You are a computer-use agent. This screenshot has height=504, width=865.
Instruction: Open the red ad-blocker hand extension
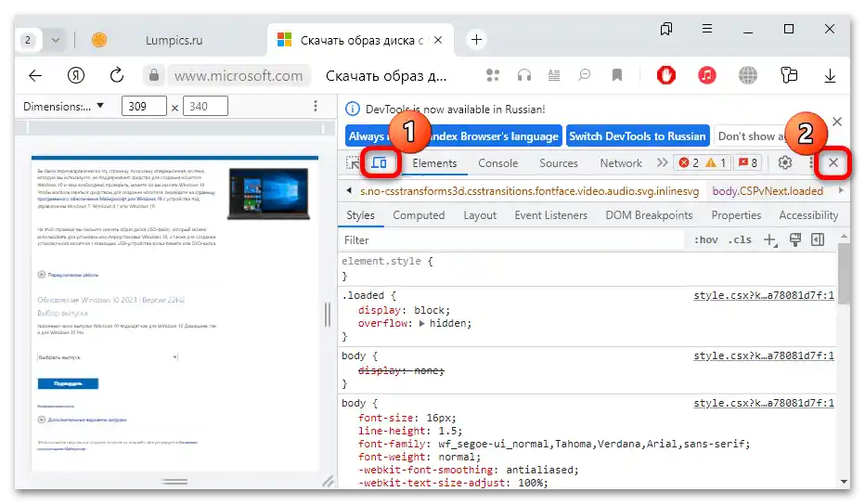(x=665, y=75)
